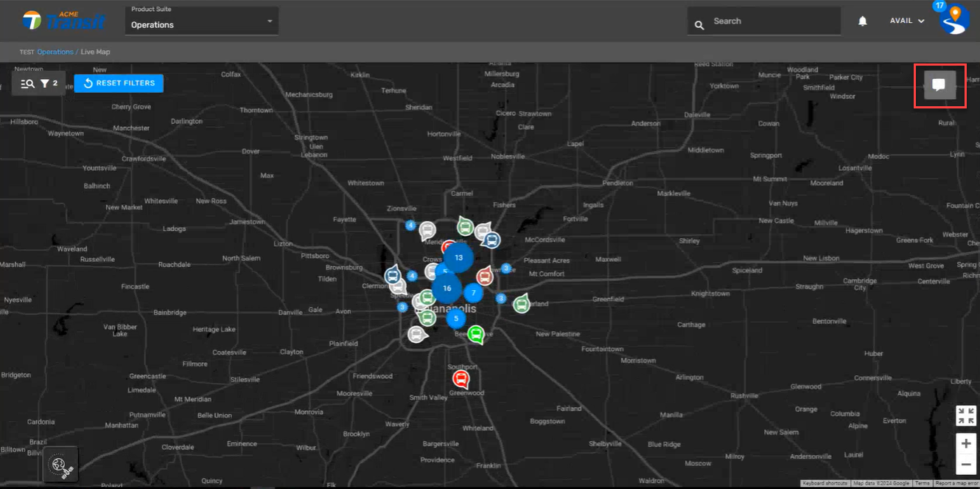980x489 pixels.
Task: Go to Operations breadcrumb link
Action: pyautogui.click(x=55, y=52)
